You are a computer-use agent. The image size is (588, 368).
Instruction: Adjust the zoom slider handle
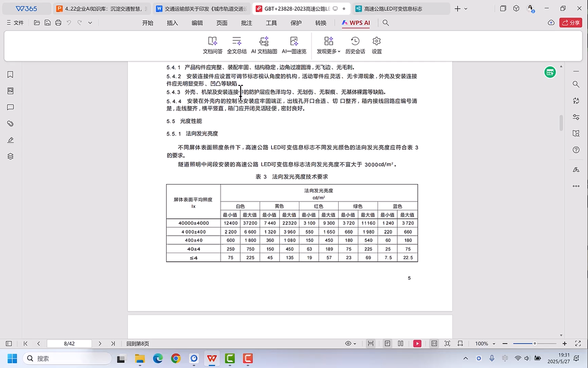[535, 344]
